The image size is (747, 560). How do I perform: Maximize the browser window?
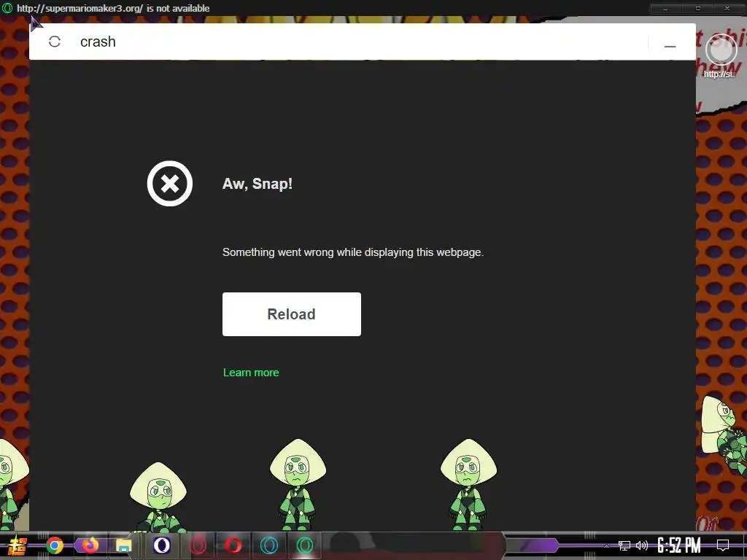click(x=698, y=8)
